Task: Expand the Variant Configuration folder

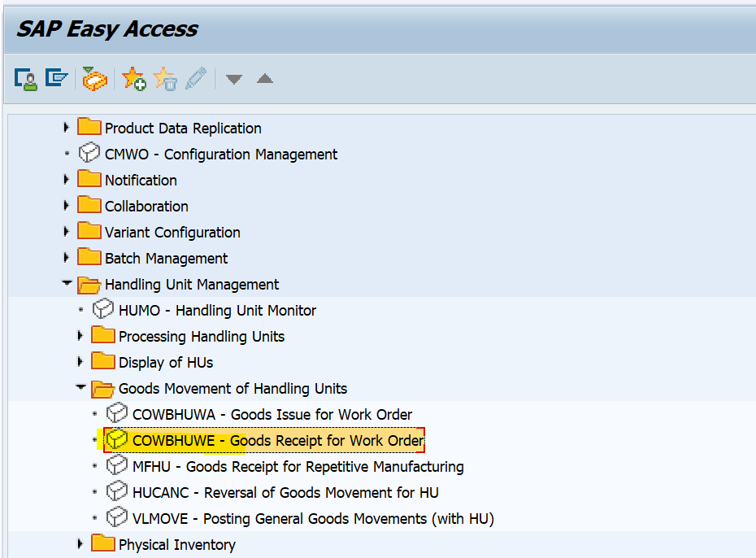Action: point(66,232)
